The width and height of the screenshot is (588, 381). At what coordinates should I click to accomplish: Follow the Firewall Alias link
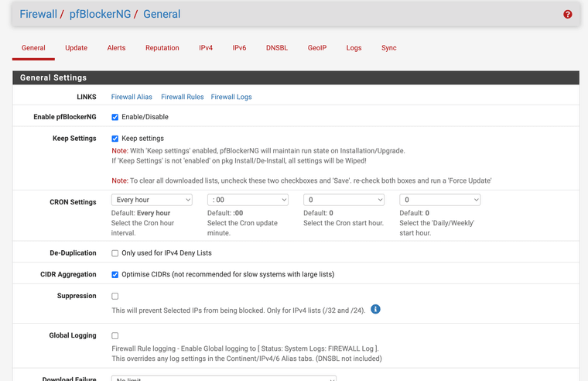click(132, 97)
